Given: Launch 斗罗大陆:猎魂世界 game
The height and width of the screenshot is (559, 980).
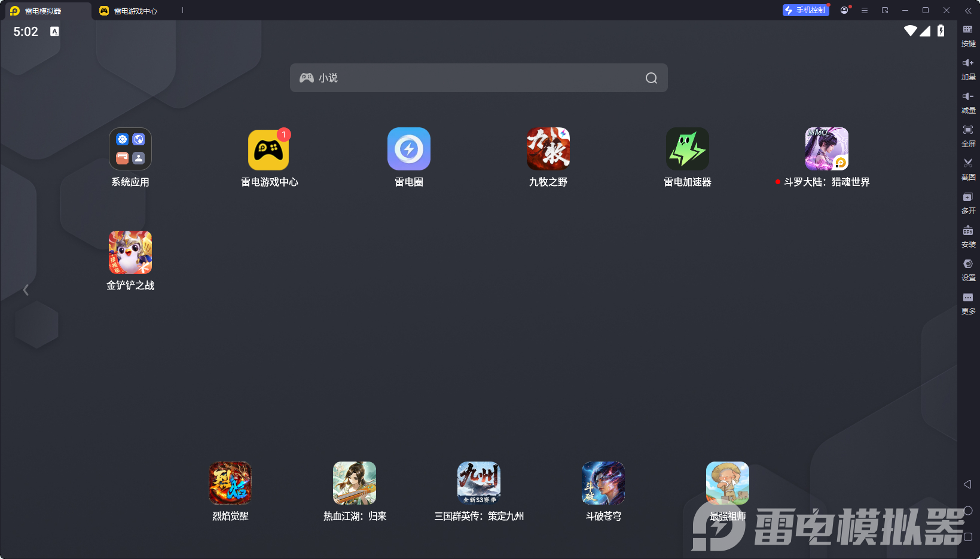Looking at the screenshot, I should tap(827, 149).
